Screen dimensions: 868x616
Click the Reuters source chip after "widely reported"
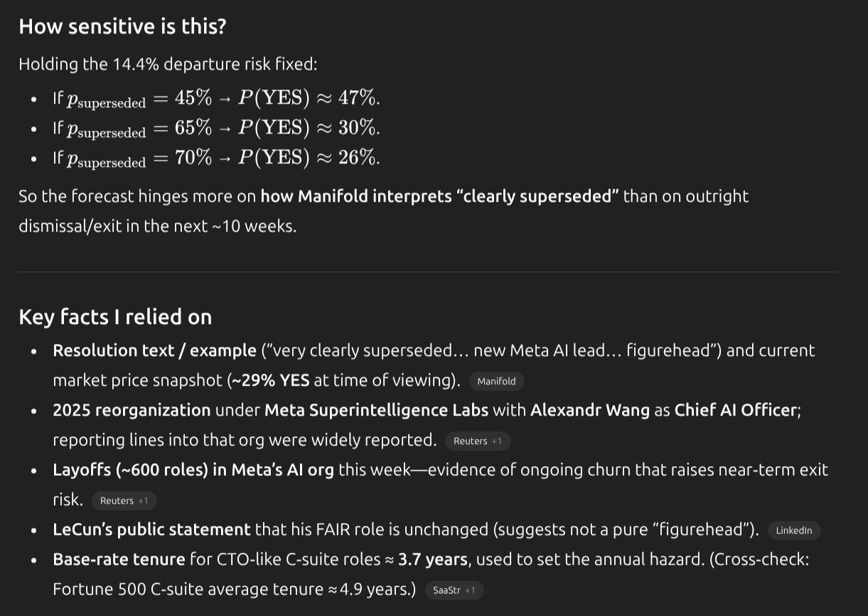(477, 441)
